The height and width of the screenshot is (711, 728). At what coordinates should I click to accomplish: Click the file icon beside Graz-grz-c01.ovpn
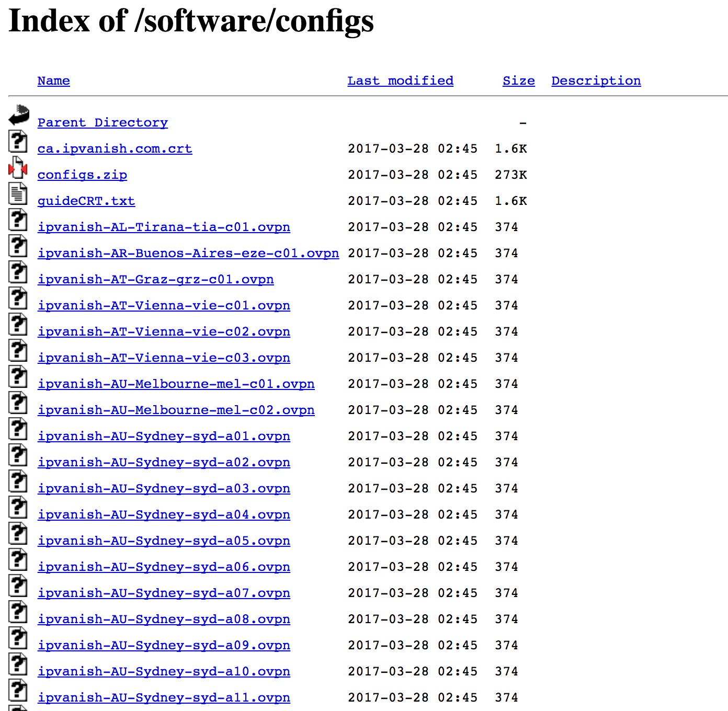pyautogui.click(x=18, y=272)
